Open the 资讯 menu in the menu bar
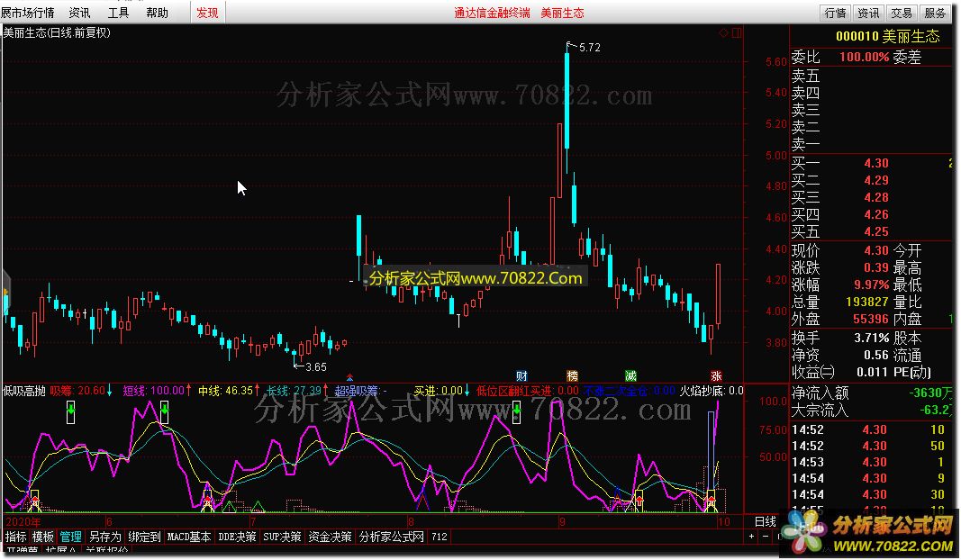The image size is (961, 560). pos(79,13)
